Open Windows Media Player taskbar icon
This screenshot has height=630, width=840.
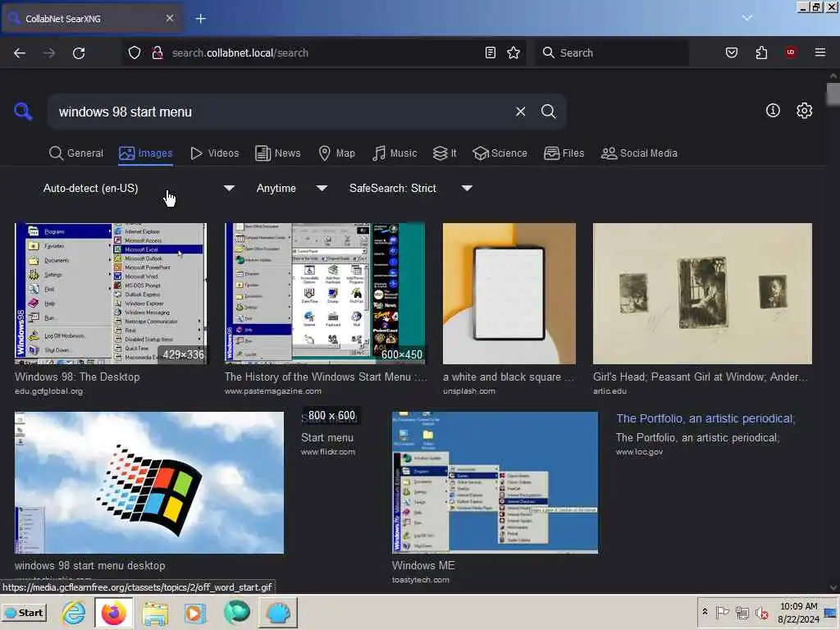coord(195,612)
